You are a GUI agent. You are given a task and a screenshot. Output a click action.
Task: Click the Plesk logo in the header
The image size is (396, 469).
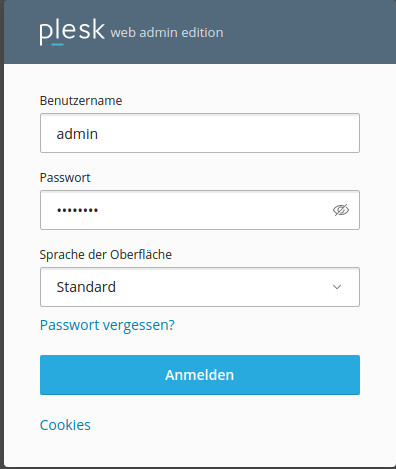(72, 31)
